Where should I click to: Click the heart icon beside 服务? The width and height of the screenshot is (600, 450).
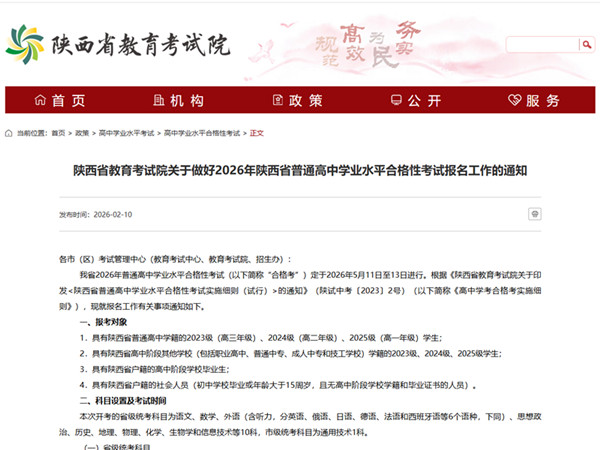(x=515, y=100)
